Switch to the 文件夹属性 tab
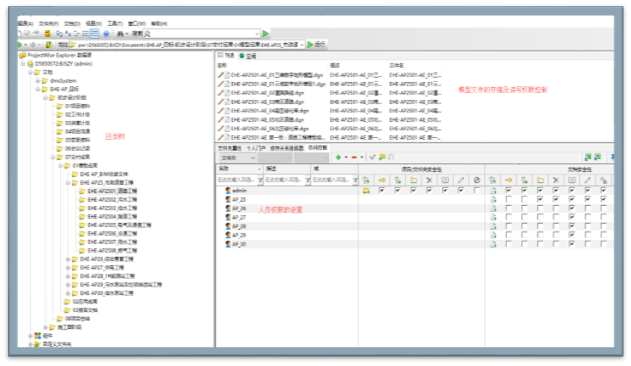Image resolution: width=631 pixels, height=366 pixels. pyautogui.click(x=229, y=148)
